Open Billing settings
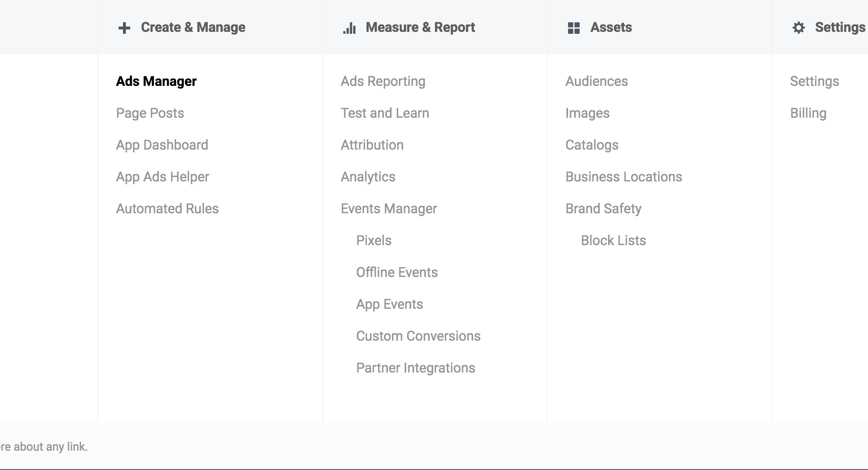Screen dimensions: 868x470 (x=808, y=113)
